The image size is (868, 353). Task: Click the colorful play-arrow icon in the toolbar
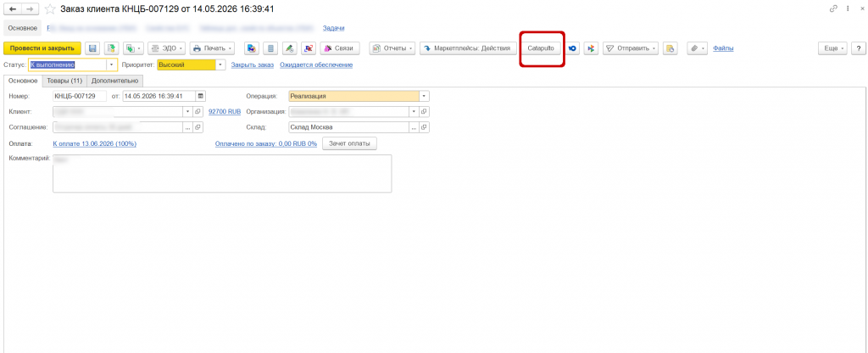pyautogui.click(x=591, y=48)
